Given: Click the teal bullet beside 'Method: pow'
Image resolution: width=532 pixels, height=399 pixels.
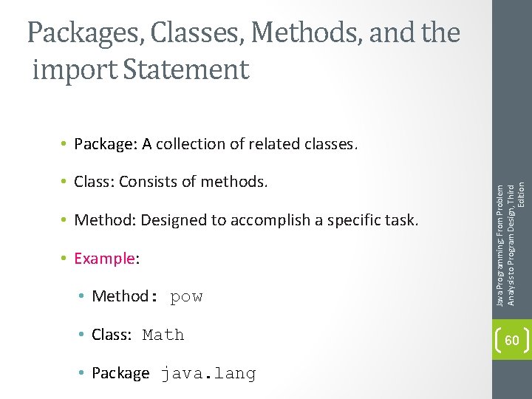Looking at the screenshot, I should click(81, 296).
